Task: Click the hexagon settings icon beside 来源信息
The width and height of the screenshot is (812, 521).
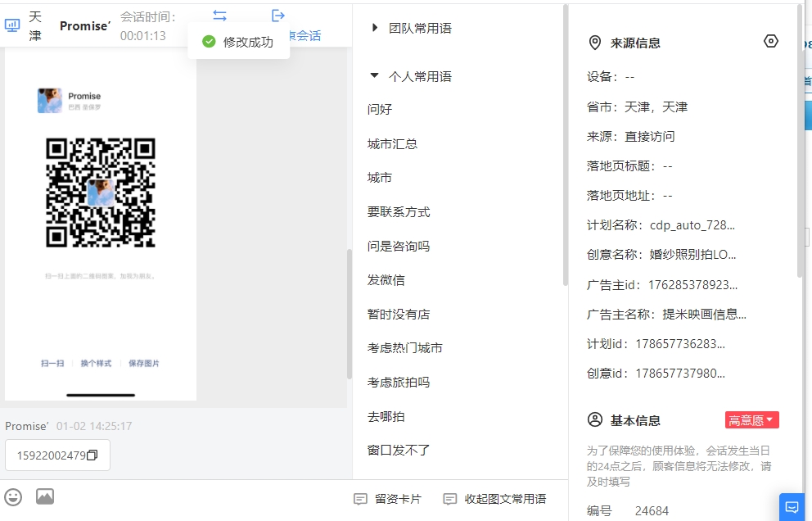Action: (770, 41)
